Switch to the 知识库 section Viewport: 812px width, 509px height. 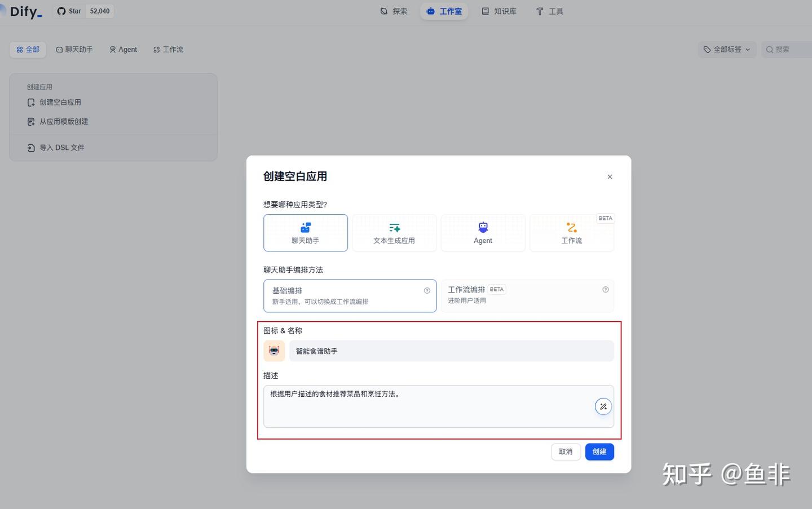[499, 11]
